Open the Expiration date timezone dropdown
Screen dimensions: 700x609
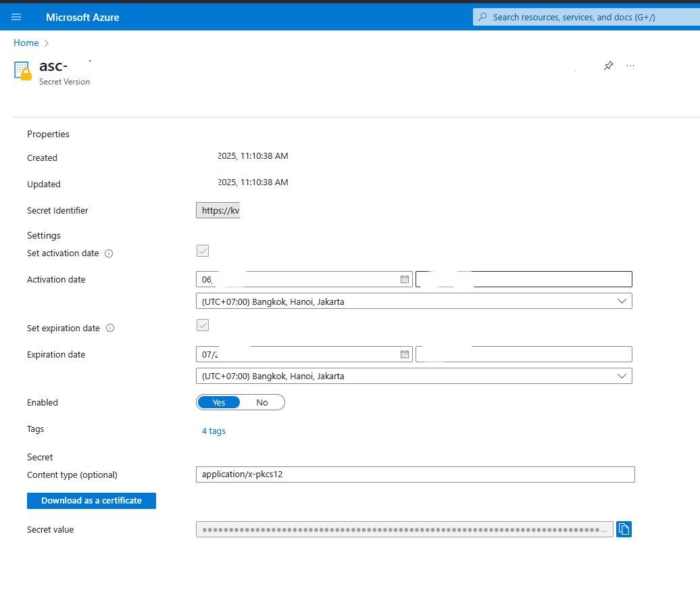click(414, 376)
